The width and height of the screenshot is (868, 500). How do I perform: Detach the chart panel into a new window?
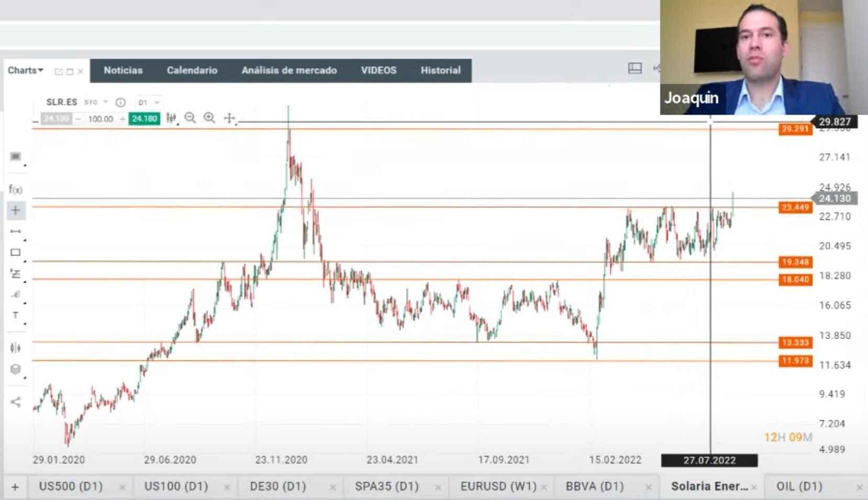coord(59,72)
